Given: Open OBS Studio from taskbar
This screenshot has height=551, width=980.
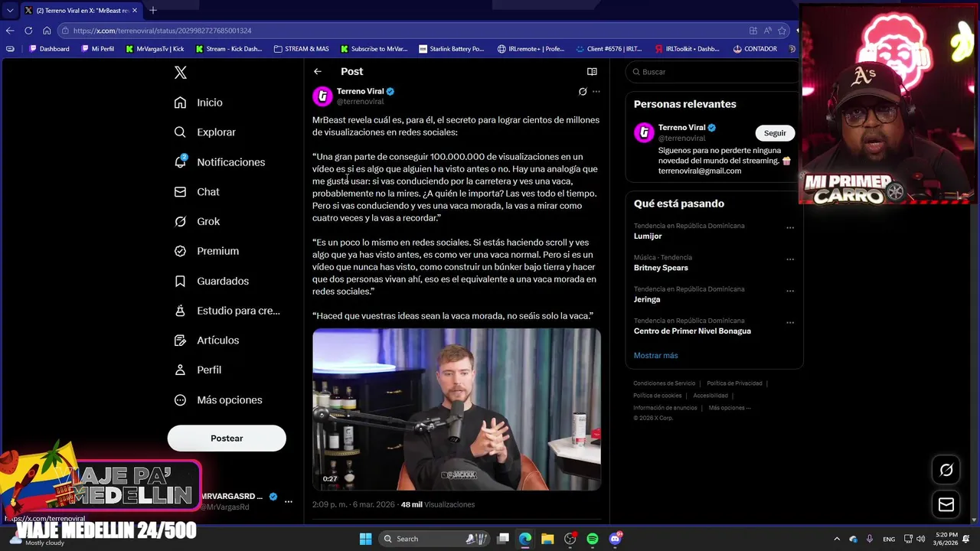Looking at the screenshot, I should (x=570, y=539).
